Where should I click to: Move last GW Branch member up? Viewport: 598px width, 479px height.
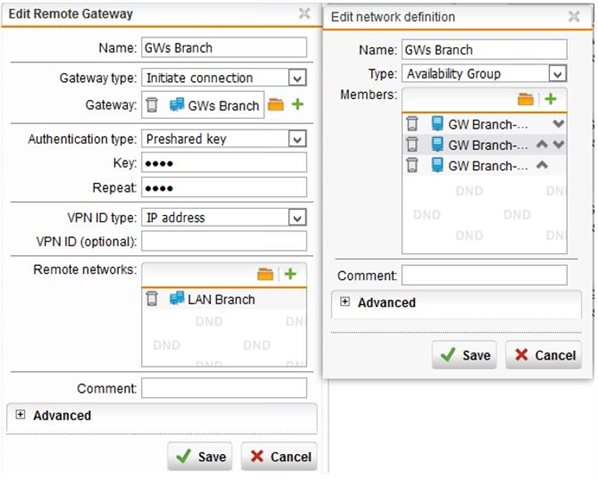point(542,165)
